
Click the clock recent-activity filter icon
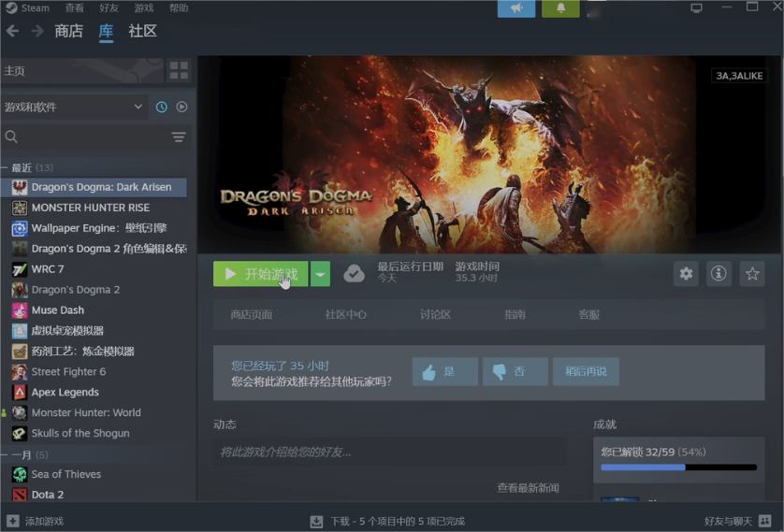coord(162,108)
